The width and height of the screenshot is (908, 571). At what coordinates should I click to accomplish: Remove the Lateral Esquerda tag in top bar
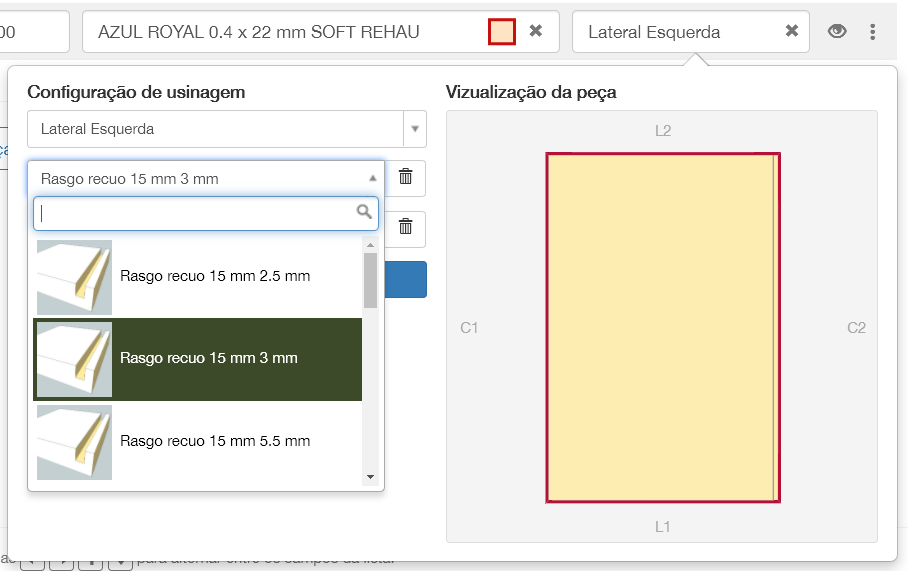click(x=792, y=31)
